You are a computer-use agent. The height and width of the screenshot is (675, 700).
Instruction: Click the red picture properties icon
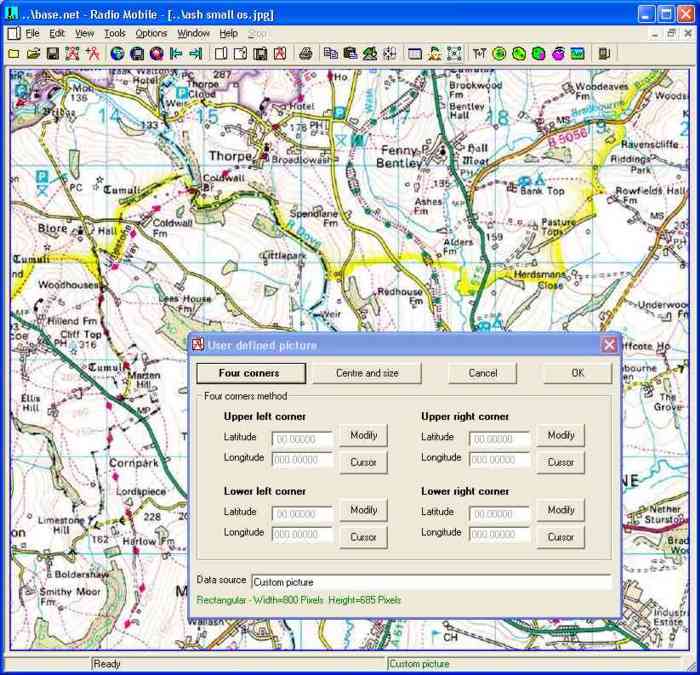(279, 54)
